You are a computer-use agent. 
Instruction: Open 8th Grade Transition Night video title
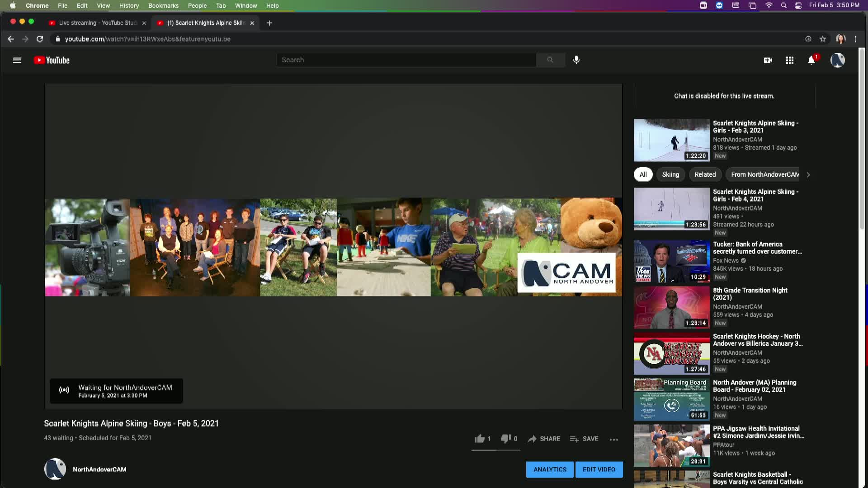point(750,294)
